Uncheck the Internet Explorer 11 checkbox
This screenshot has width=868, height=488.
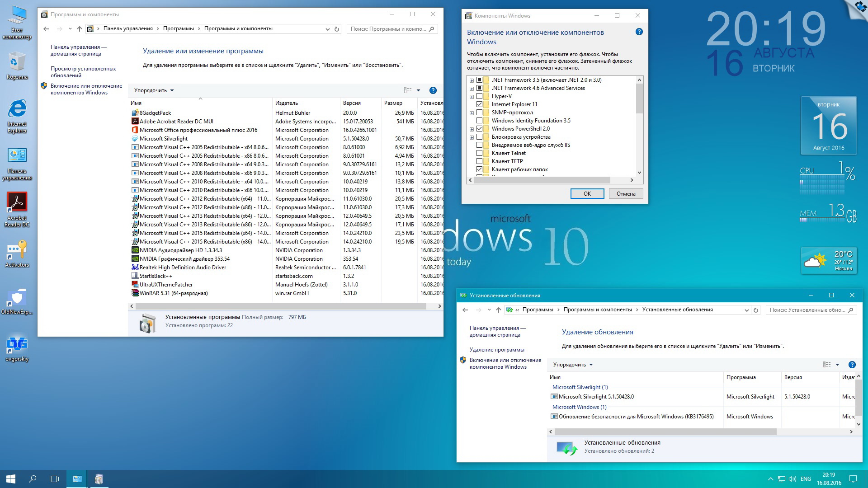point(480,104)
